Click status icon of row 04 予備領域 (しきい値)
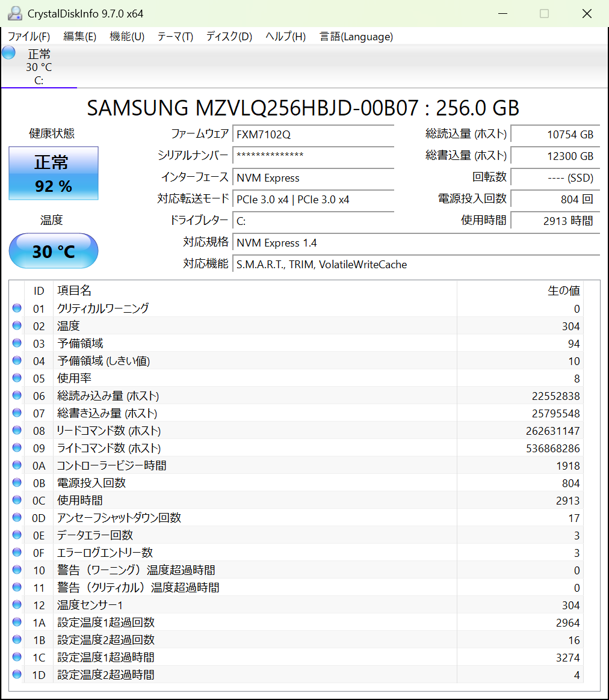The width and height of the screenshot is (609, 700). [x=17, y=360]
